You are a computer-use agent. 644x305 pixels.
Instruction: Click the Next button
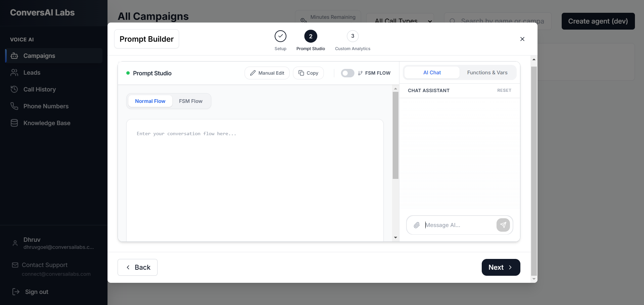pos(501,267)
